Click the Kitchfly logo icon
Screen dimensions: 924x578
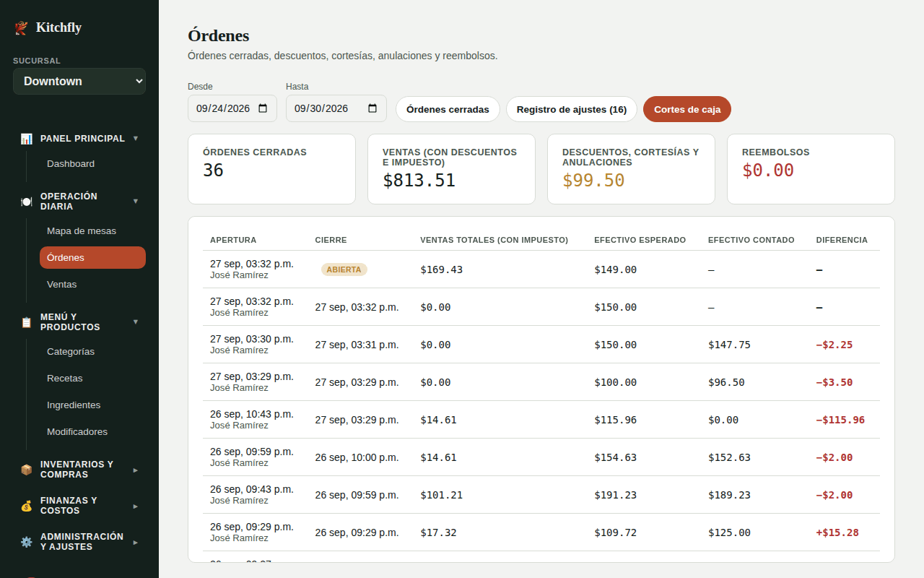pos(21,28)
